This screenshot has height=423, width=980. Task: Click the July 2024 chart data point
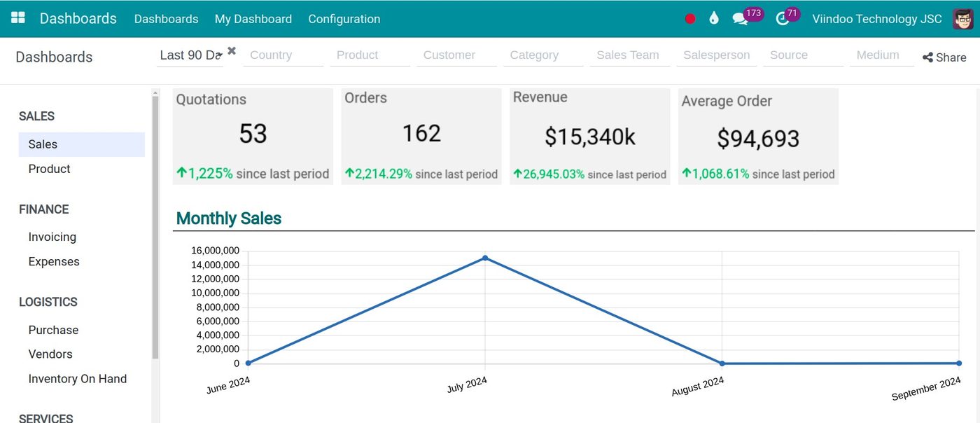point(485,258)
